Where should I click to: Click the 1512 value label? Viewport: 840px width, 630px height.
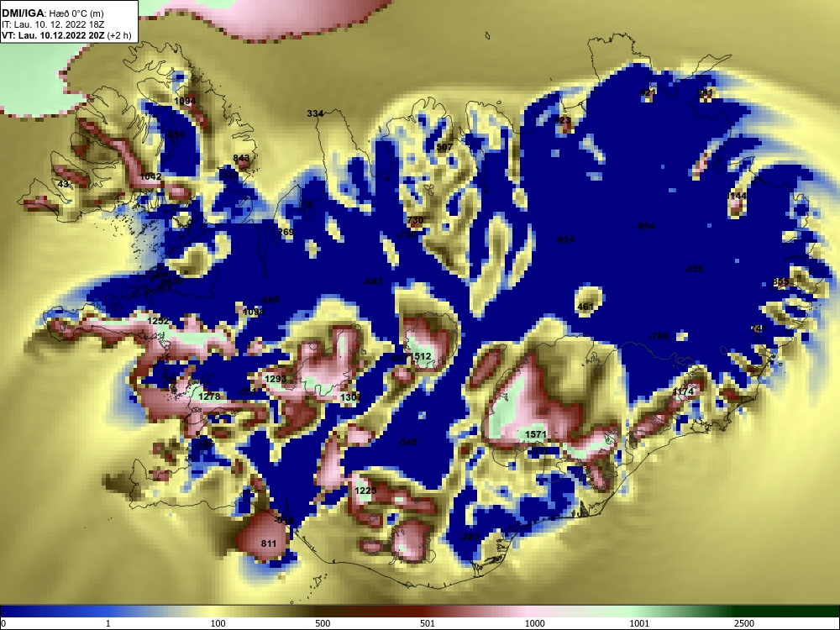(x=420, y=356)
